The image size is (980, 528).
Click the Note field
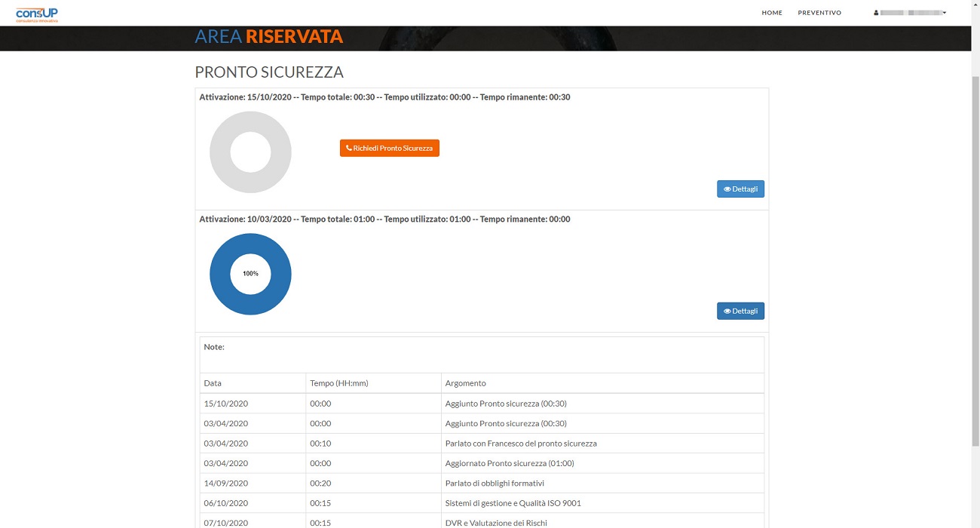tap(482, 355)
